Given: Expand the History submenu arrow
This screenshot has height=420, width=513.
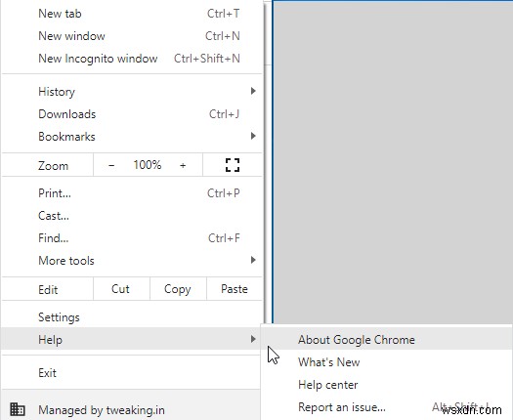Looking at the screenshot, I should click(x=253, y=91).
